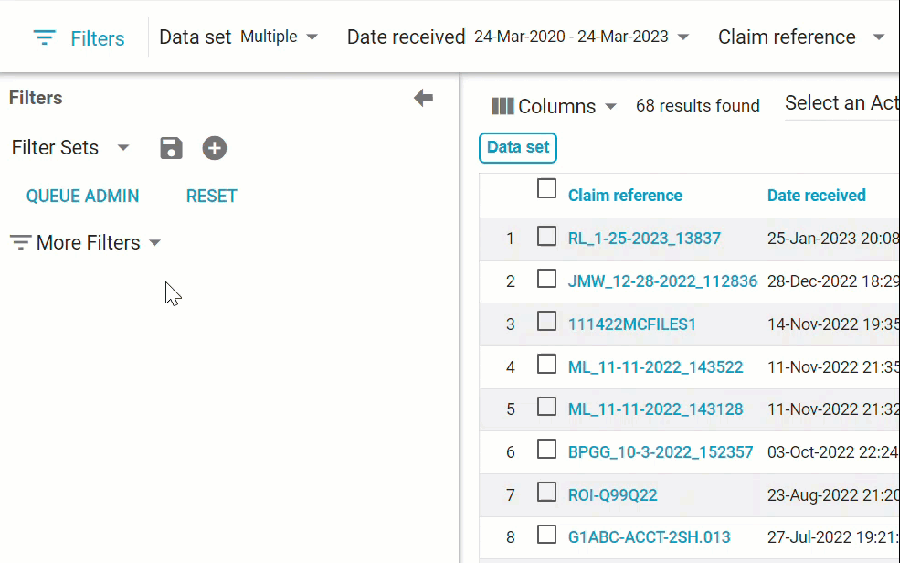Check the box for RL_1-25-2023_13837
900x563 pixels.
coord(546,237)
